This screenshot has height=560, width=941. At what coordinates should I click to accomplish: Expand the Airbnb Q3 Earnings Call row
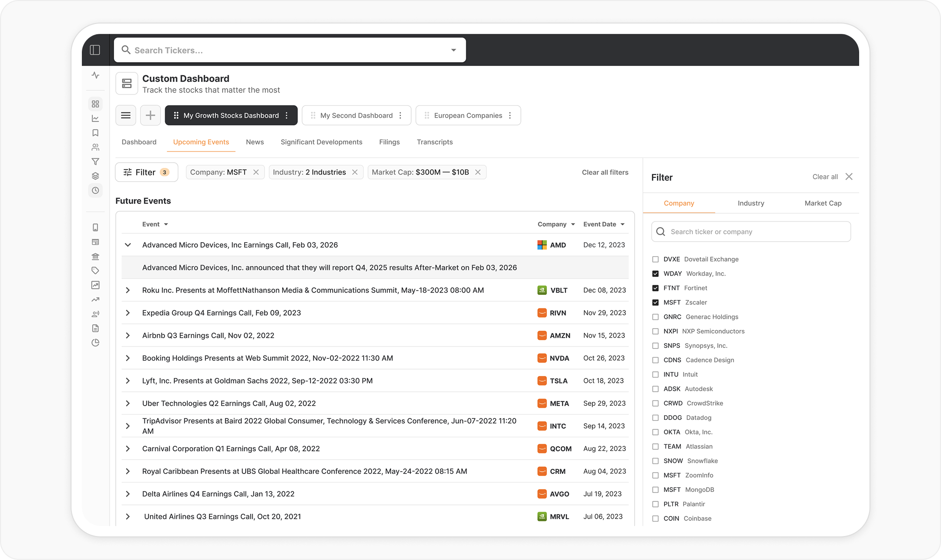(128, 335)
